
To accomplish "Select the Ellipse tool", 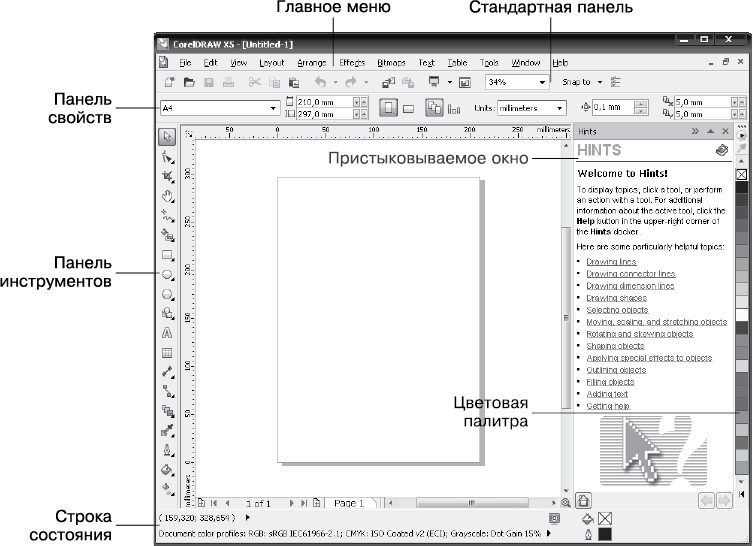I will pyautogui.click(x=168, y=273).
